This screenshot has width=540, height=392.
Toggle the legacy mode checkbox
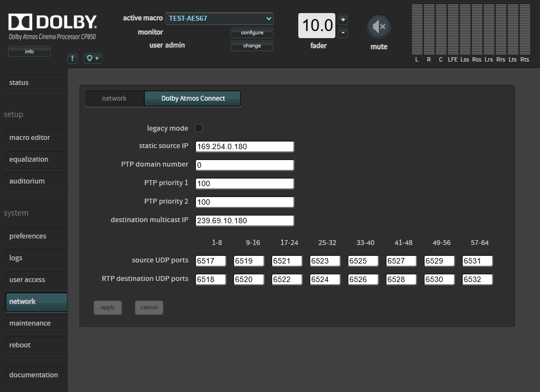[199, 128]
